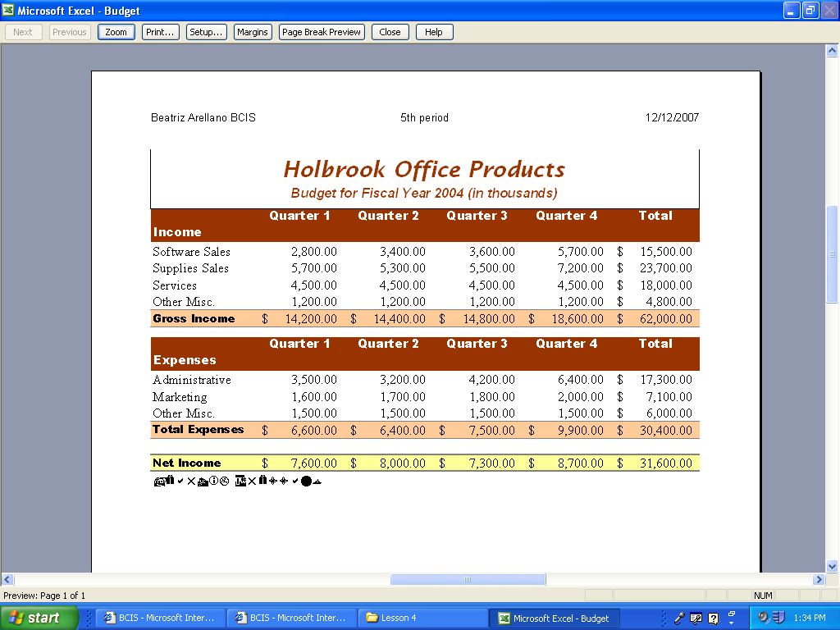Open the page Setup dialog

click(206, 32)
